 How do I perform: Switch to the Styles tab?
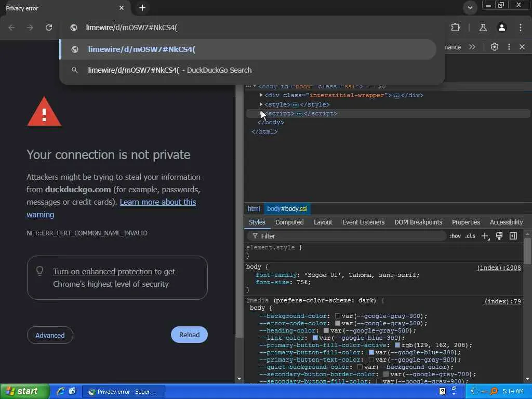(257, 222)
